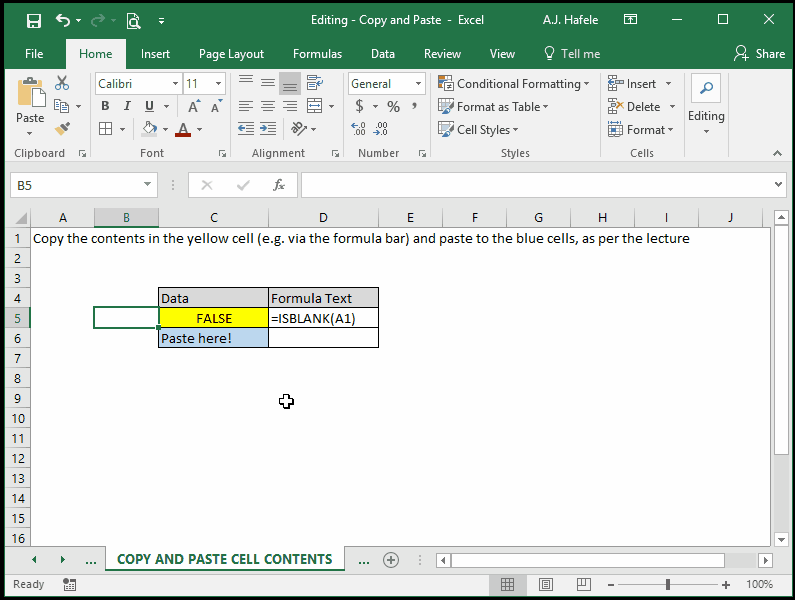Select the yellow FALSE cell
The width and height of the screenshot is (795, 600).
coord(213,318)
